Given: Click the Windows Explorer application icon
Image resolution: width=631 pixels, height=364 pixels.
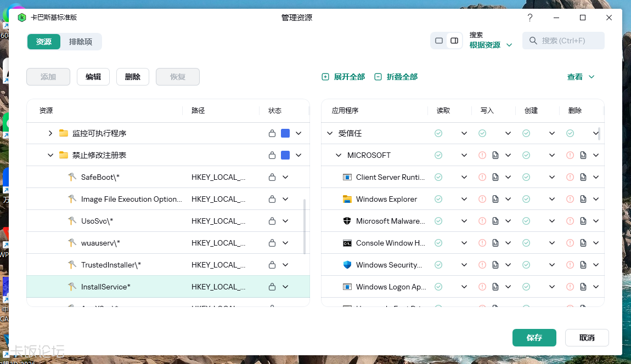Looking at the screenshot, I should click(x=347, y=199).
